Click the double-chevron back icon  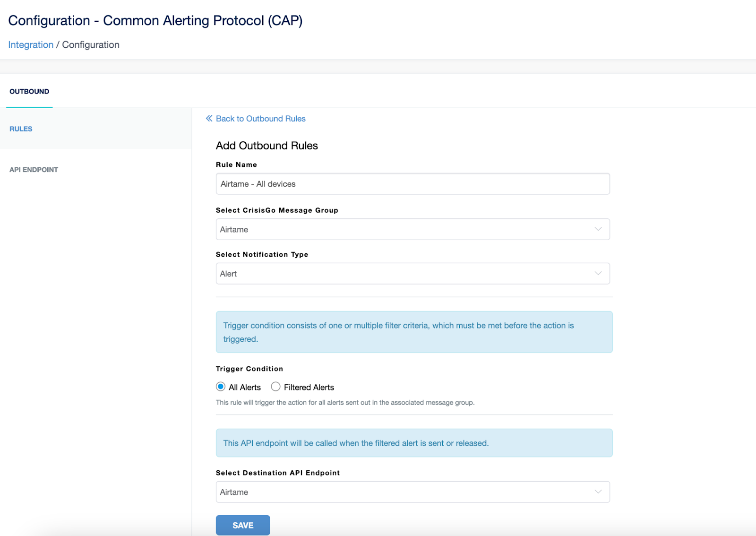[209, 119]
